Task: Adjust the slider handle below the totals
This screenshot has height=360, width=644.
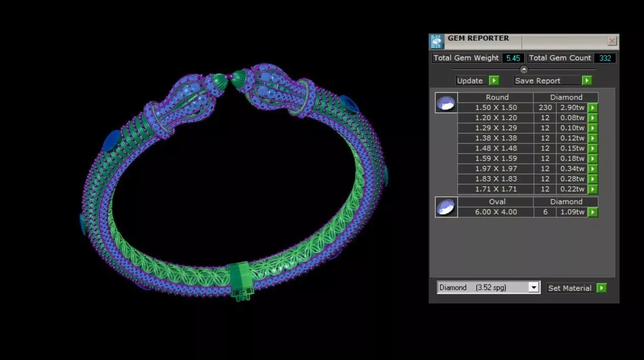Action: [524, 69]
